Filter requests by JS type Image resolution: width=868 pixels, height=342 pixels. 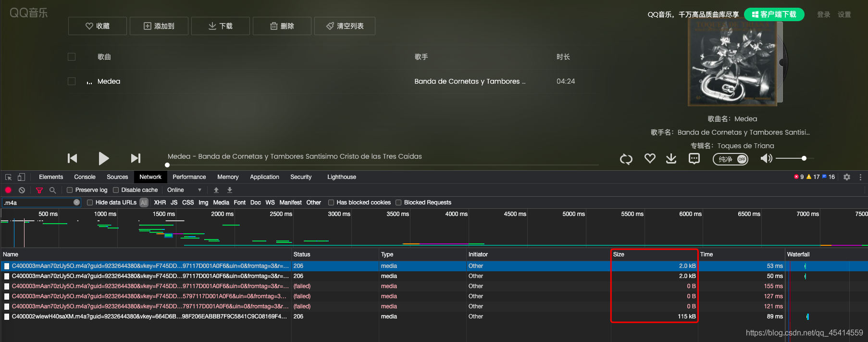coord(174,203)
